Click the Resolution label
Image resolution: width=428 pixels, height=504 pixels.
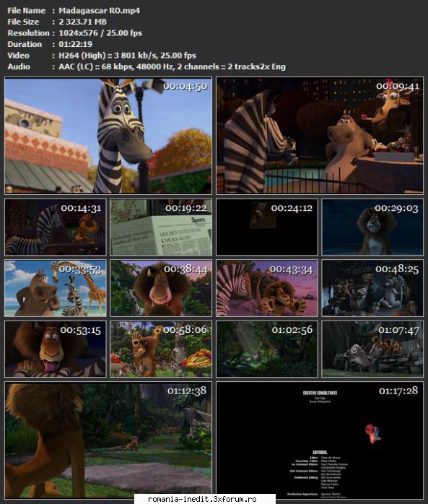tap(29, 33)
